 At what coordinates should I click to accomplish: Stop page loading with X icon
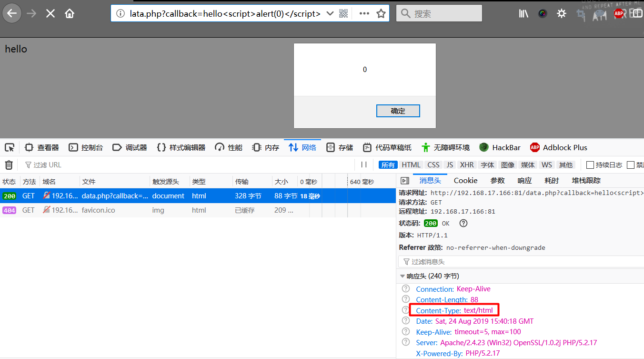pos(50,13)
